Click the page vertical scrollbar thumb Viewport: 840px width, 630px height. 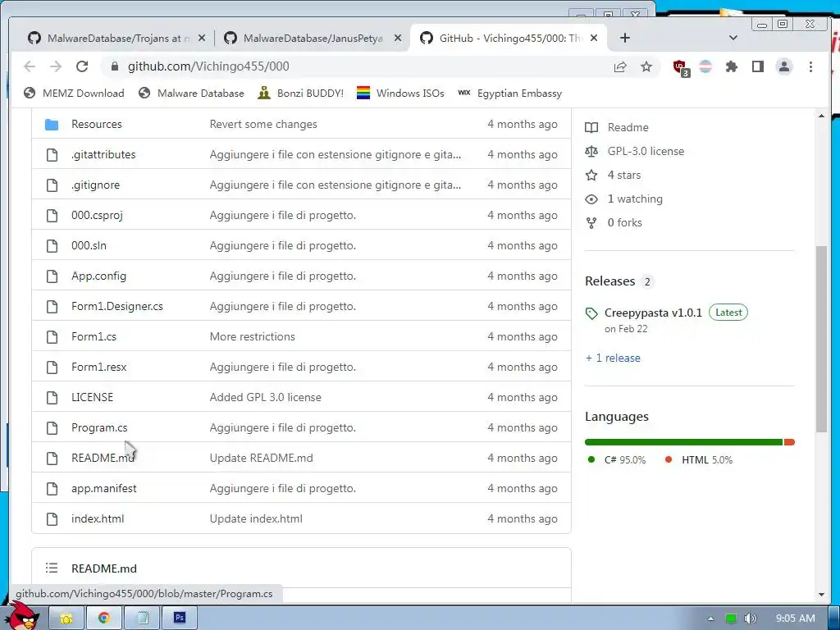(x=822, y=339)
